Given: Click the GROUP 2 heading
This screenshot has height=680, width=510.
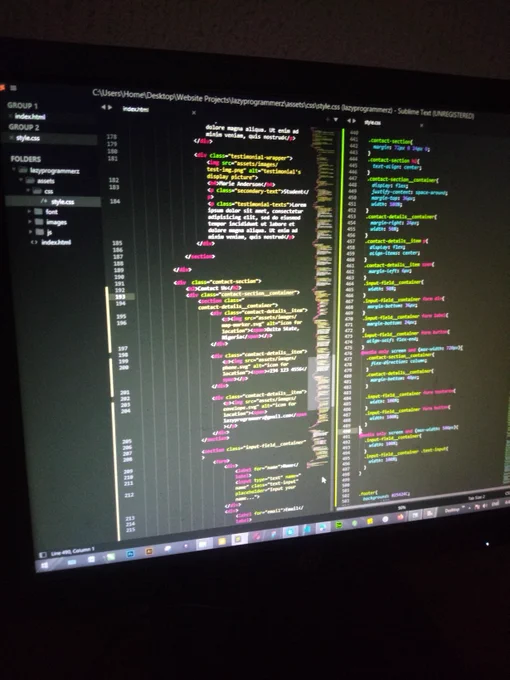Looking at the screenshot, I should 24,127.
